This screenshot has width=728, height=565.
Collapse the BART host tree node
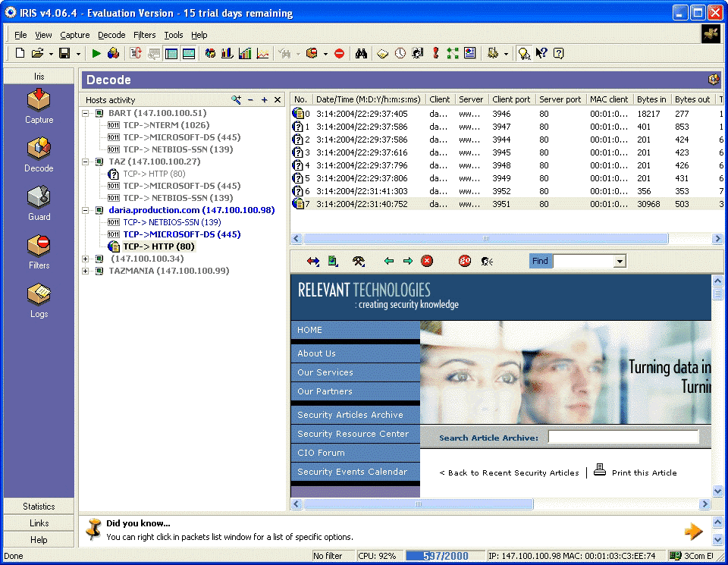86,113
